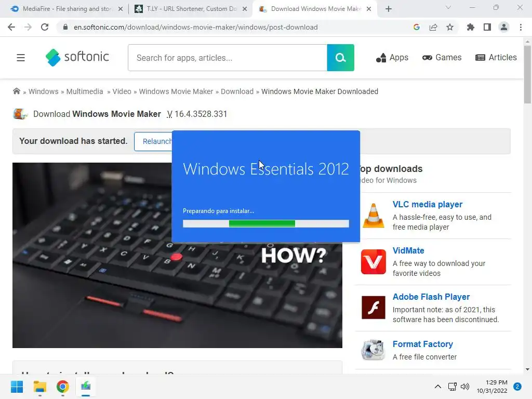Screen dimensions: 532x399
Task: Open the notification badge showing 2
Action: 517,387
